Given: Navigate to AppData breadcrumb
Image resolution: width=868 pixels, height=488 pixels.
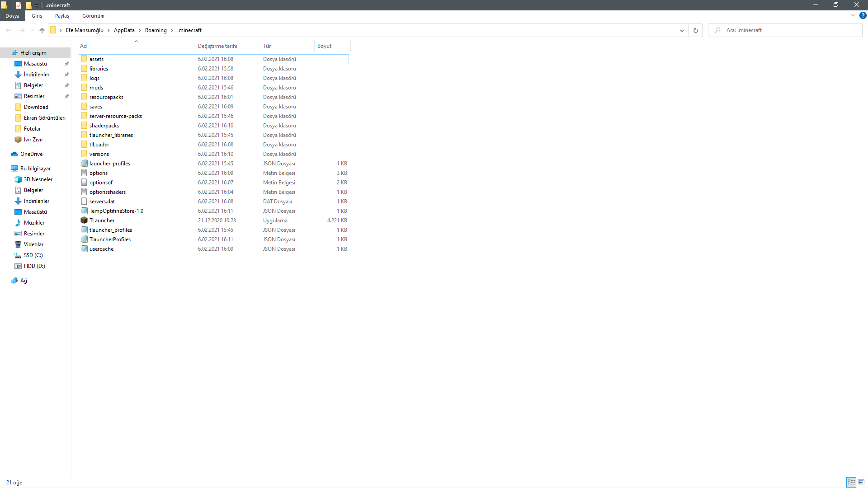Looking at the screenshot, I should click(124, 30).
